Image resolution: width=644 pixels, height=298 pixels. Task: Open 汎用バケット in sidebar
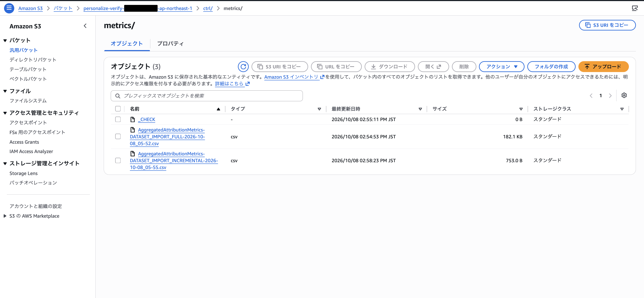pyautogui.click(x=23, y=50)
